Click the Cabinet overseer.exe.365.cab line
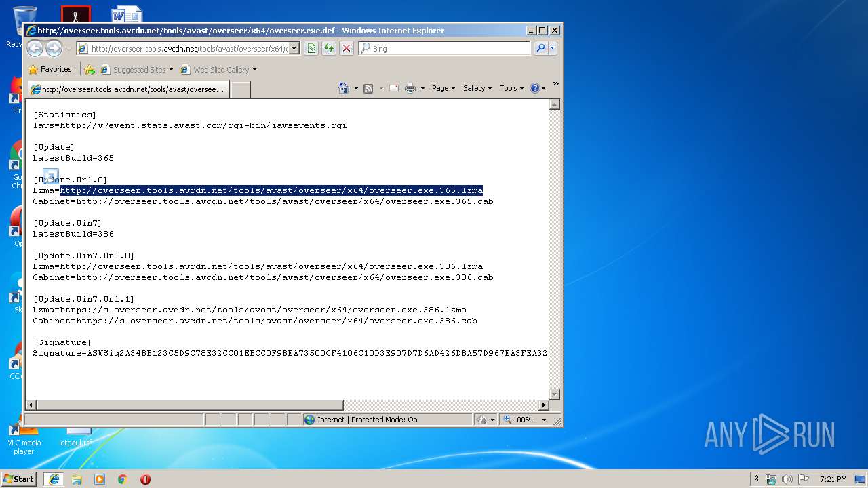This screenshot has width=868, height=488. click(263, 201)
